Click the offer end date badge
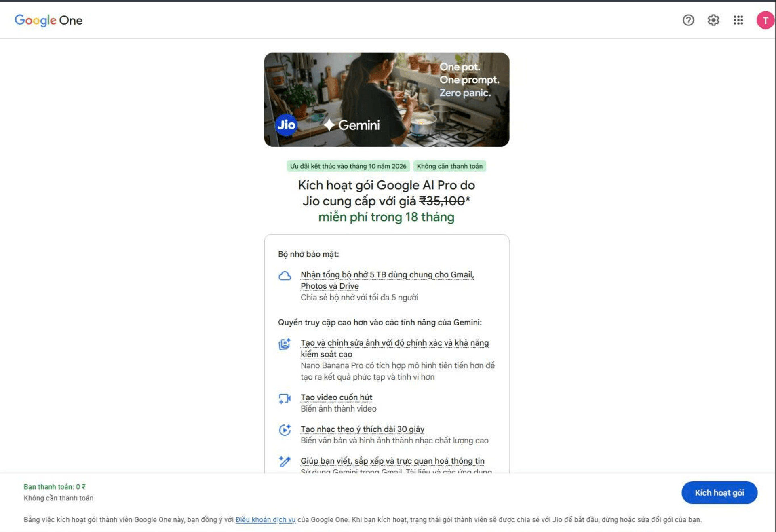Screen dimensions: 776x532 [348, 166]
